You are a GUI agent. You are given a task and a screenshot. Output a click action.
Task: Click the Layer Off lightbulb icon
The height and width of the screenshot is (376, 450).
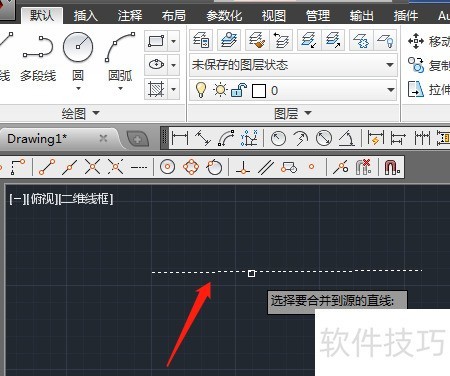385,40
